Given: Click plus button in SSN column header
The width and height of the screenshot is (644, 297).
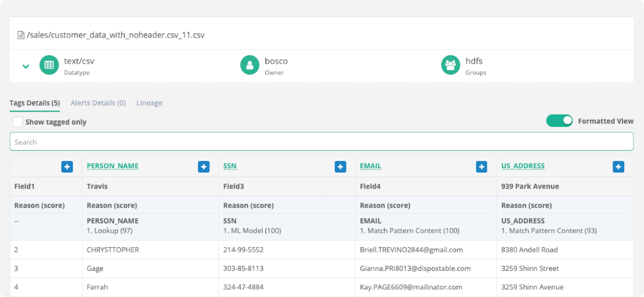Looking at the screenshot, I should [x=340, y=167].
